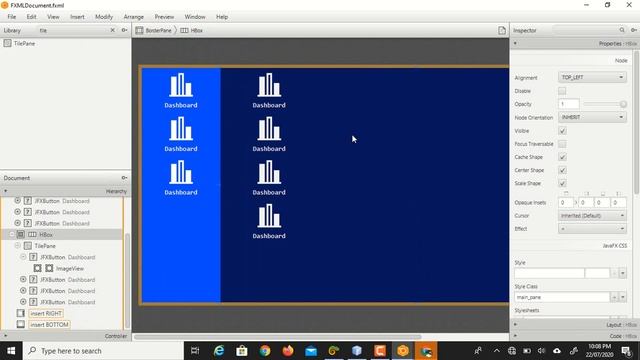Clear the Library search with X

tap(113, 30)
